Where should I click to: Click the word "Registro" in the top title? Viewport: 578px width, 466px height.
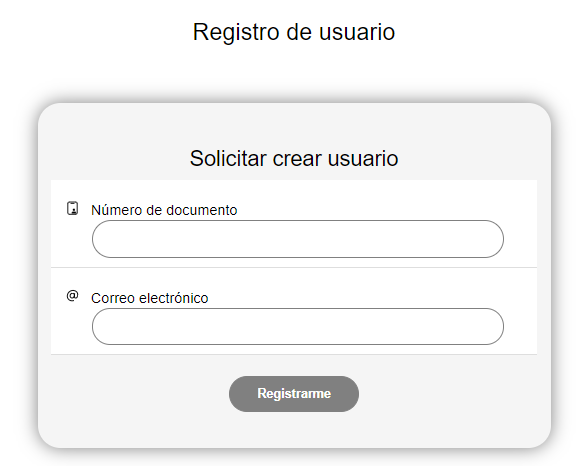236,32
